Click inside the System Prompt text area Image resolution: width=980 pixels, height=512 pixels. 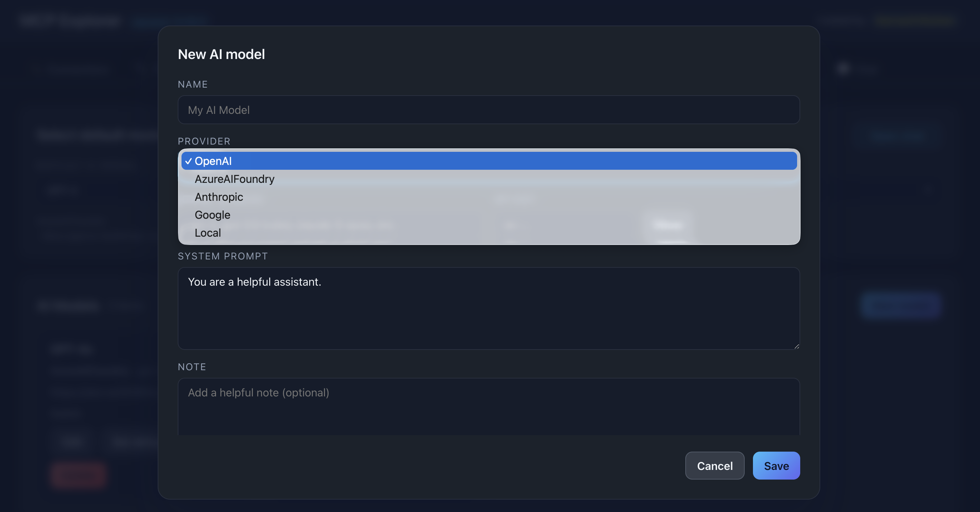(x=489, y=308)
